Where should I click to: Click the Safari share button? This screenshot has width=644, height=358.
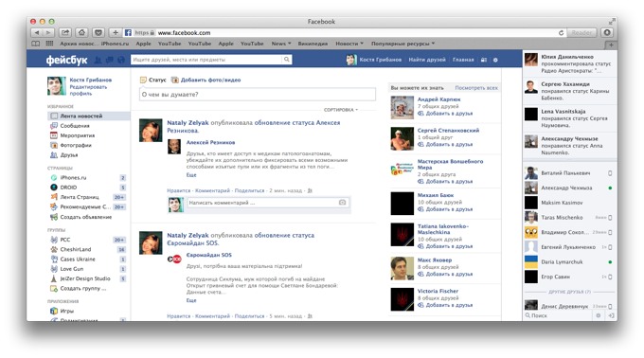(x=65, y=32)
